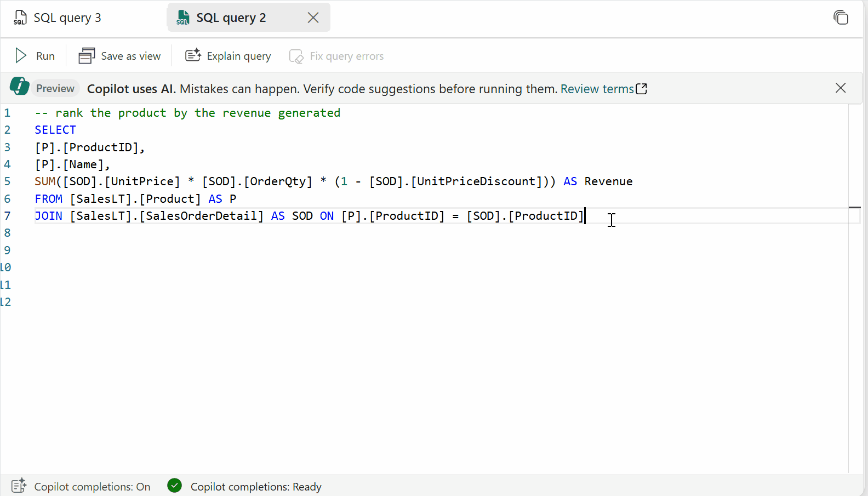Click the Copilot logo in the banner
The image size is (868, 496).
(20, 87)
